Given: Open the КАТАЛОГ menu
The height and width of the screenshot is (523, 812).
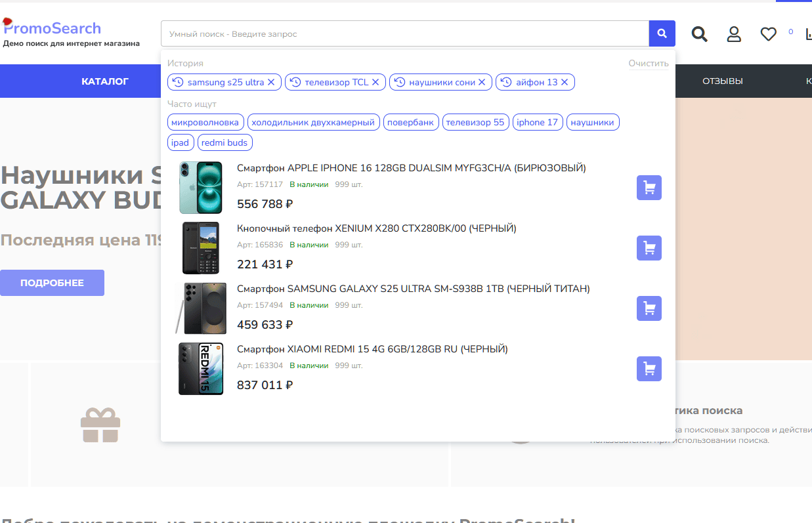Looking at the screenshot, I should point(105,81).
